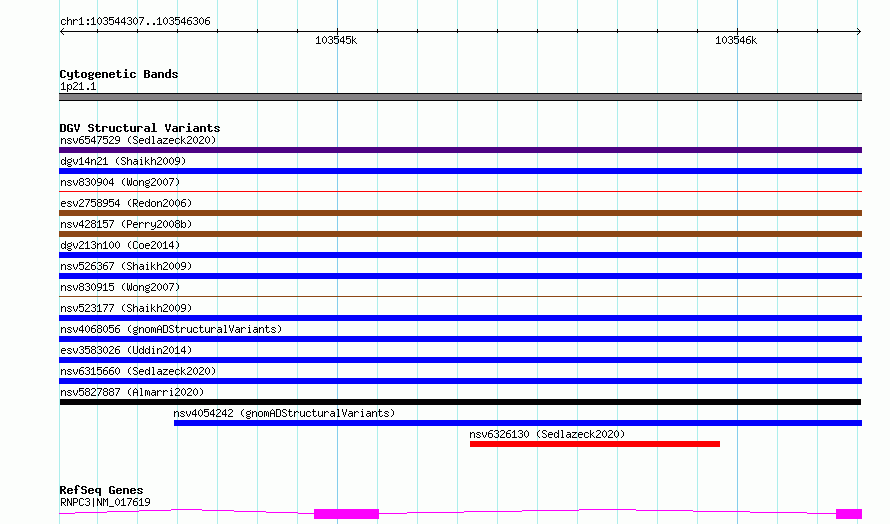The image size is (890, 524).
Task: Open nsv830904 (Wong2007) variant label
Action: (120, 182)
